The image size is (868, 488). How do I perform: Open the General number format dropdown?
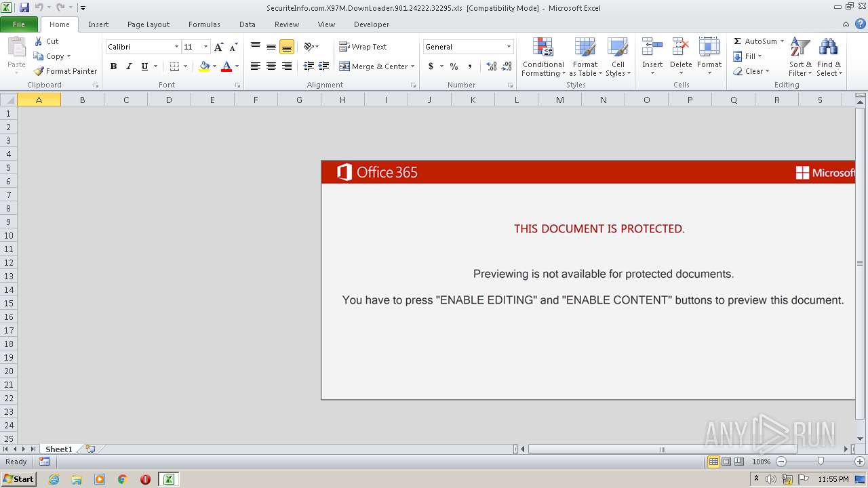509,47
